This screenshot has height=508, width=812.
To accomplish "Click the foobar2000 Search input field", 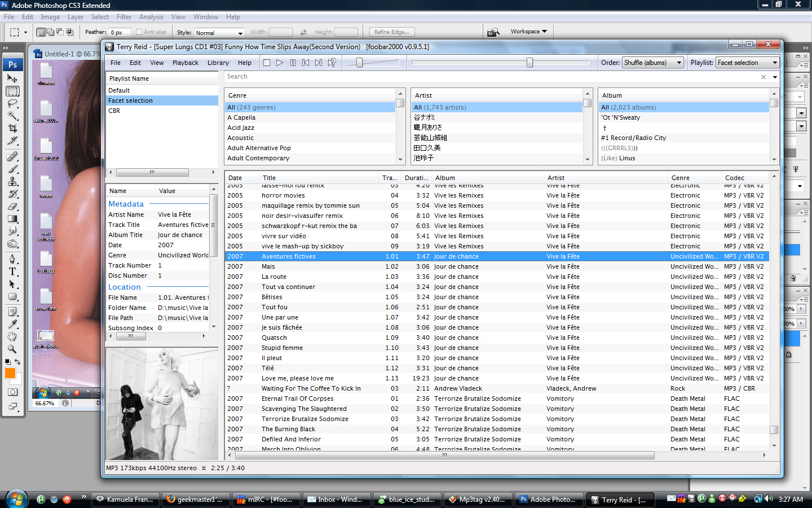I will click(491, 77).
